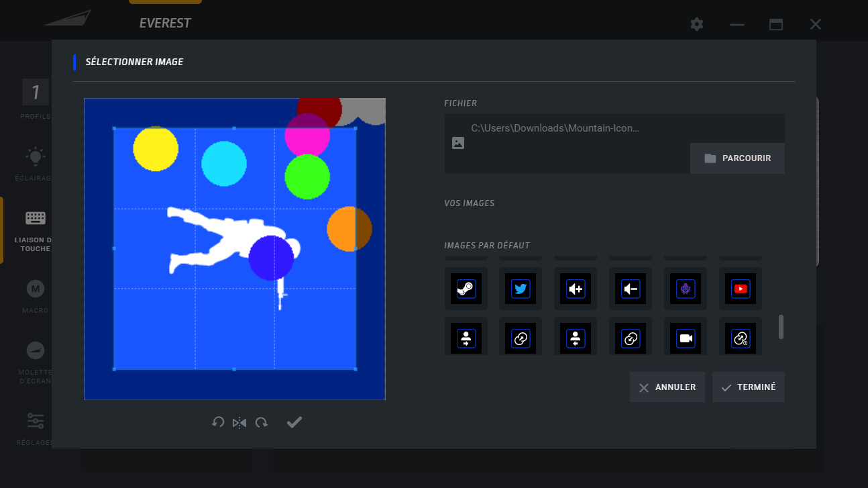Confirm crop with the checkmark icon
This screenshot has width=868, height=488.
[294, 422]
